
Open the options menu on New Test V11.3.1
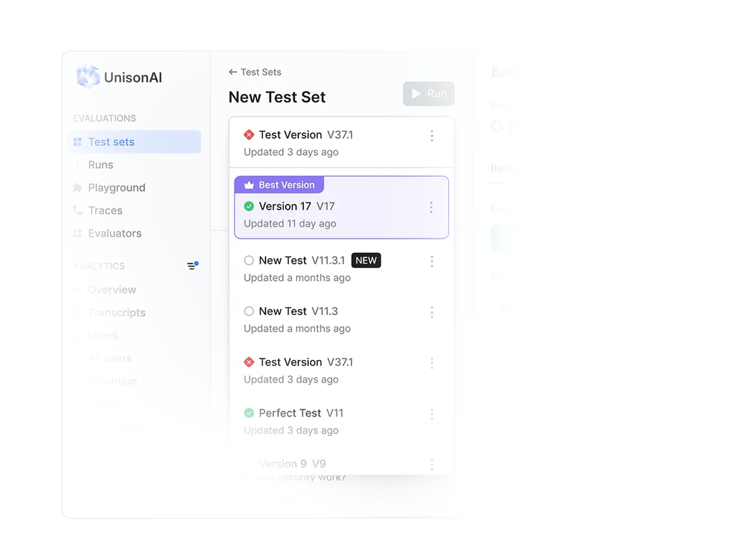coord(432,262)
